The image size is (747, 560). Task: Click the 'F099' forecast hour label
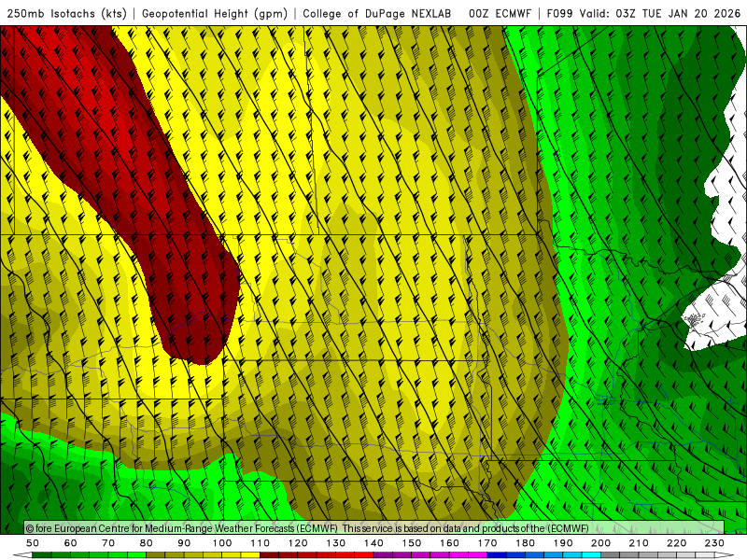(x=559, y=14)
